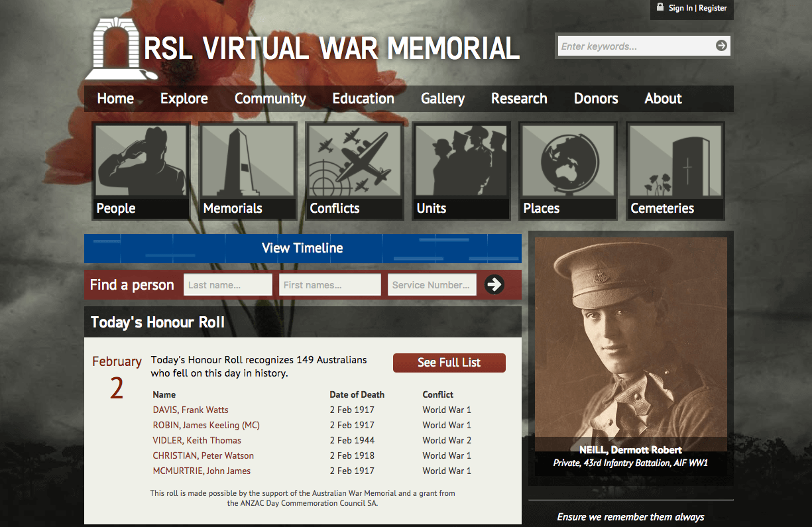Click the See Full List button
812x527 pixels.
tap(449, 363)
